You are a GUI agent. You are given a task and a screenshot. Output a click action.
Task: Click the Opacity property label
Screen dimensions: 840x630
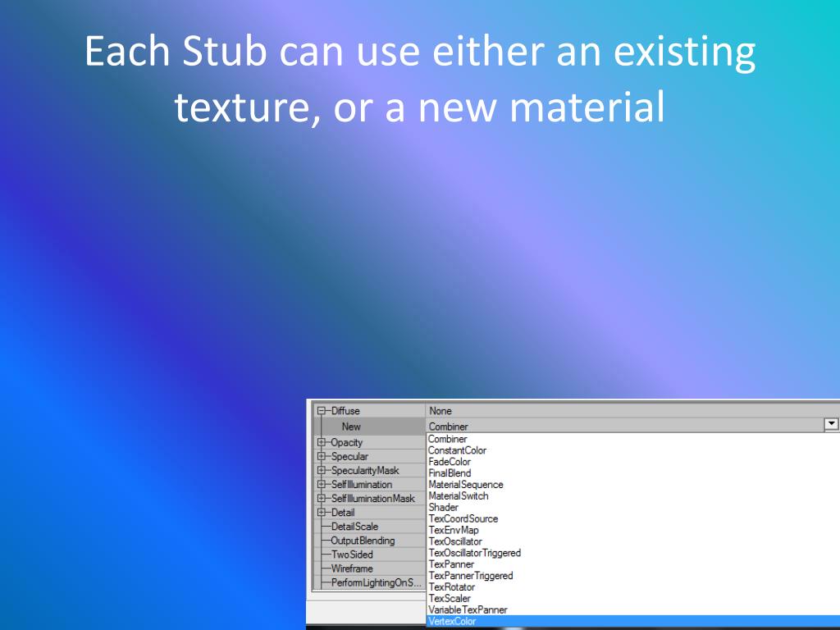pyautogui.click(x=347, y=442)
